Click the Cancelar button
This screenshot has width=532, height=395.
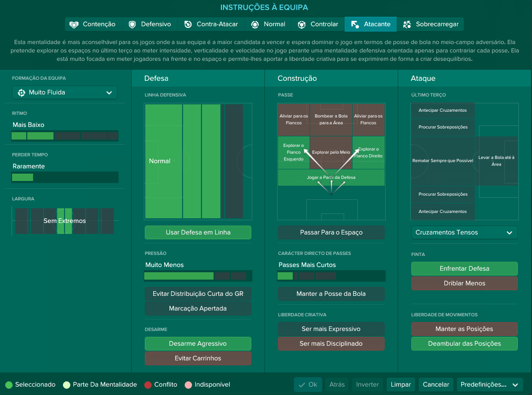click(x=435, y=385)
